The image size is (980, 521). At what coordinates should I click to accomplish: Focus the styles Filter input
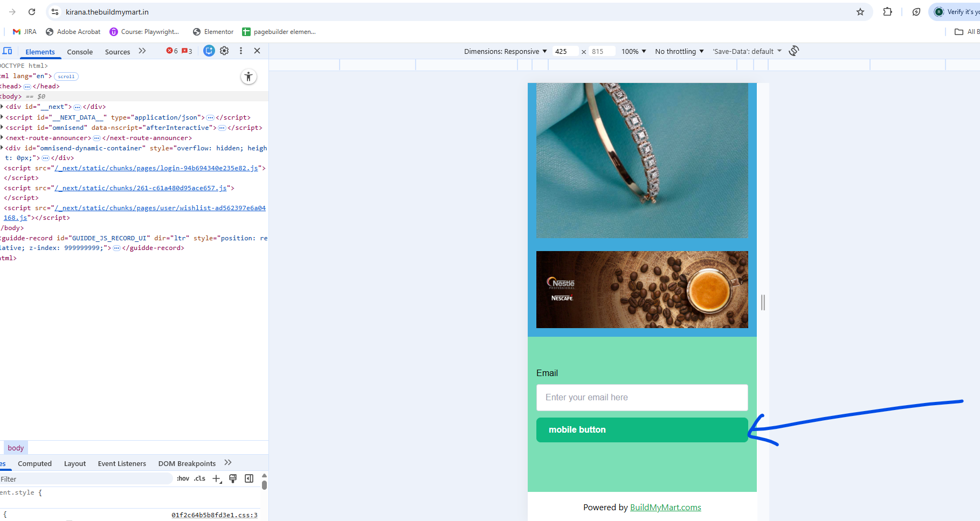tap(86, 479)
